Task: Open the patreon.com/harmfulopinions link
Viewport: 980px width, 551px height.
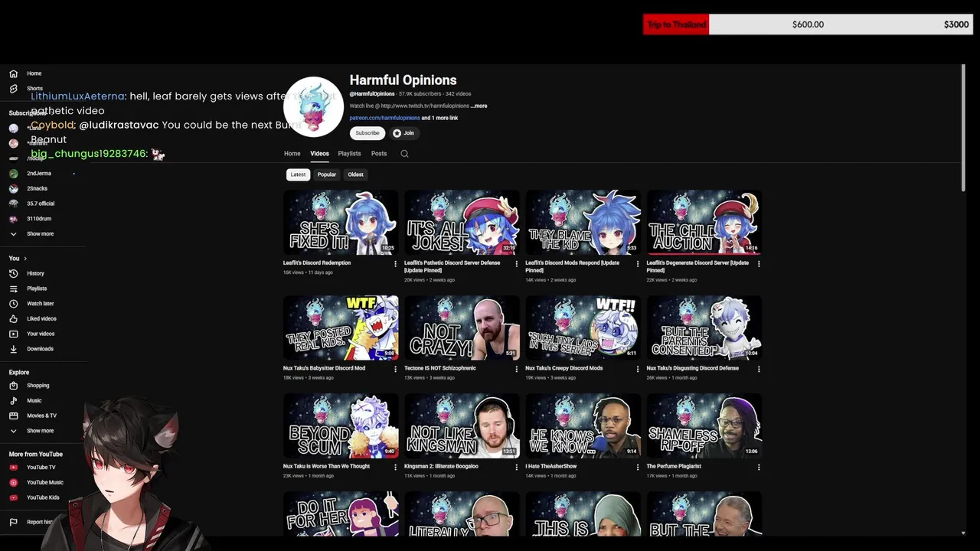Action: [x=384, y=118]
